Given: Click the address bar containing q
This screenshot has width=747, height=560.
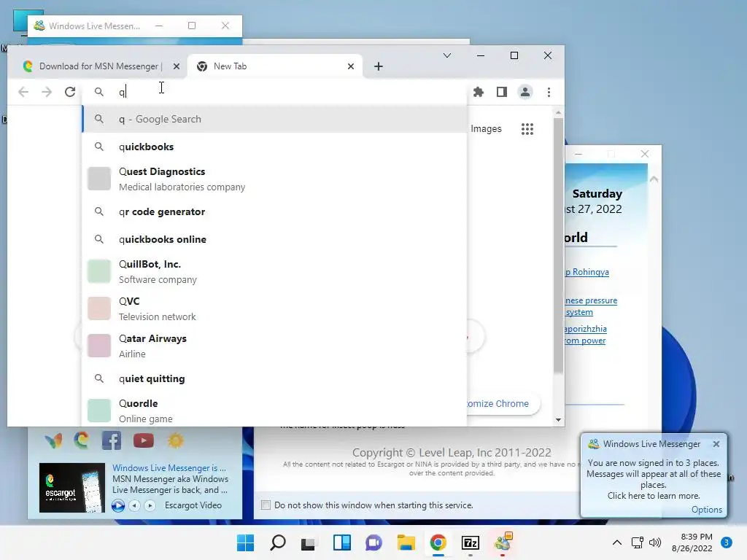Looking at the screenshot, I should [x=274, y=92].
